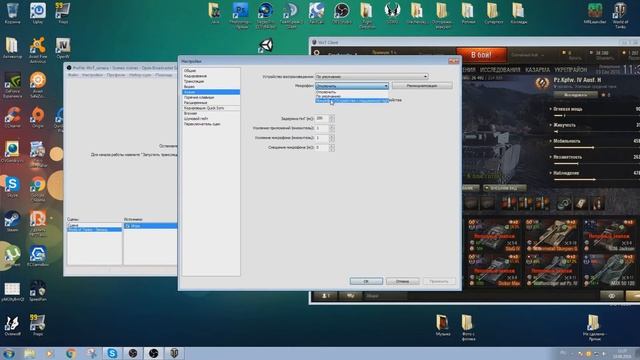Confirm settings with the OK button
Viewport: 640px width, 360px height.
pyautogui.click(x=366, y=281)
